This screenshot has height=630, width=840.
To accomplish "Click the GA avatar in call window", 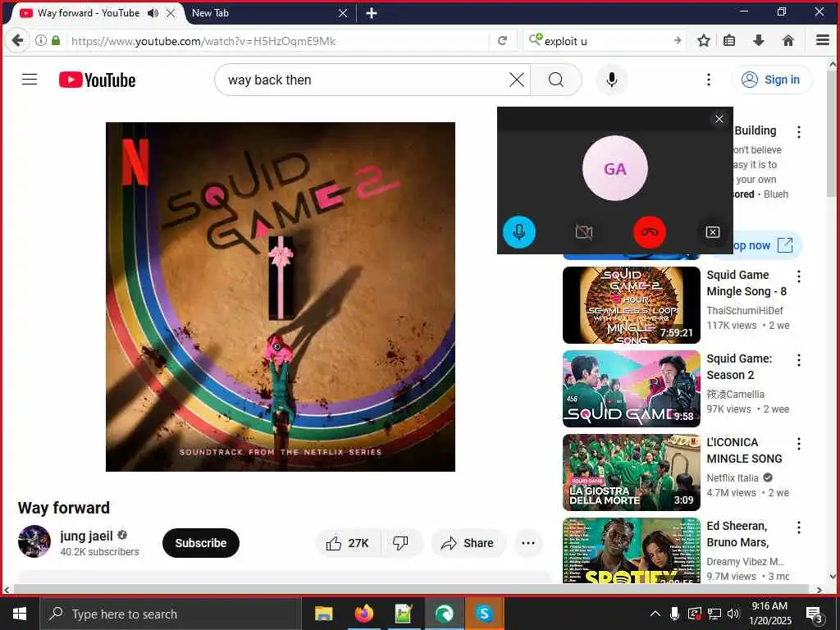I will [x=615, y=168].
